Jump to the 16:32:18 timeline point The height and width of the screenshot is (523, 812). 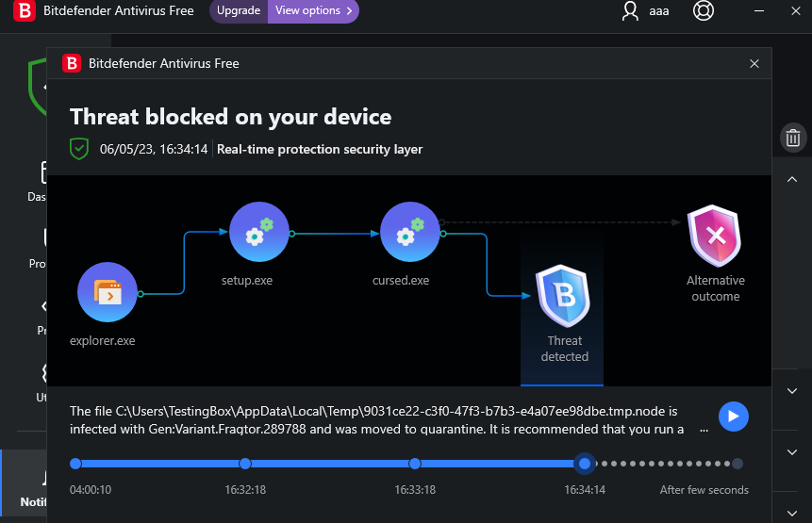click(x=245, y=464)
